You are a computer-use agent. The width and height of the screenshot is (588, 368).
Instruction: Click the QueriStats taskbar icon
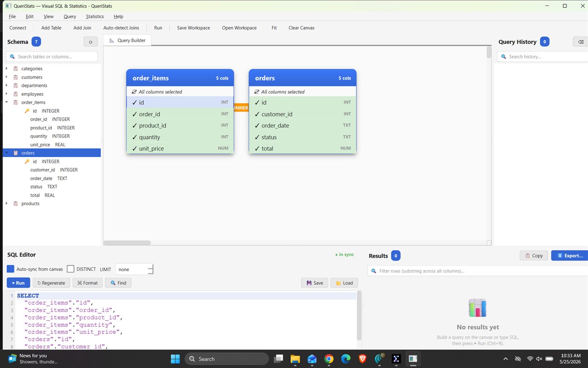(413, 359)
